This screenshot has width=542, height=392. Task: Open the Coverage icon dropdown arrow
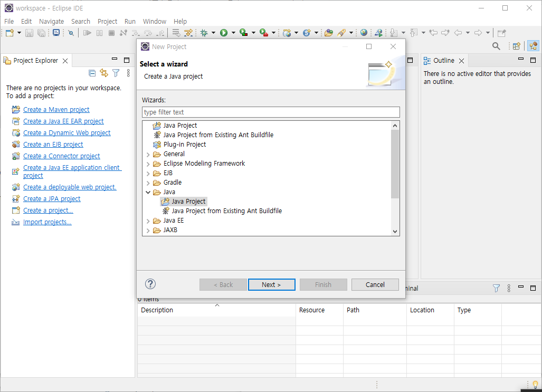point(253,33)
